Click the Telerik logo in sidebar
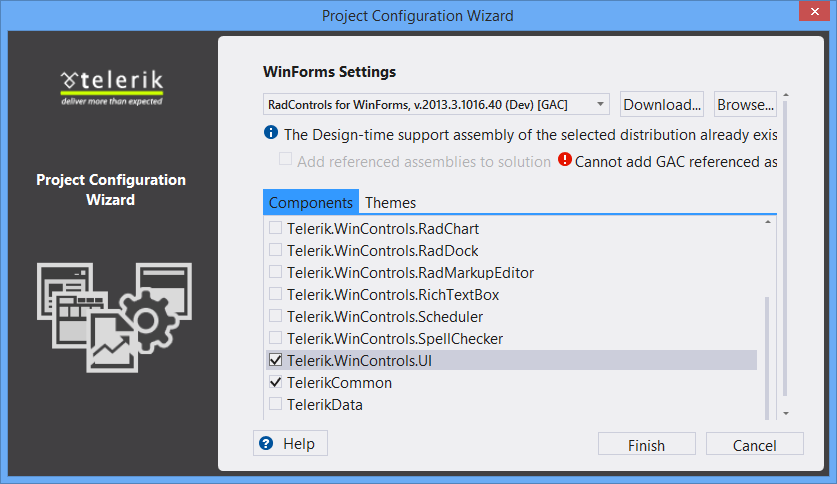 [111, 84]
